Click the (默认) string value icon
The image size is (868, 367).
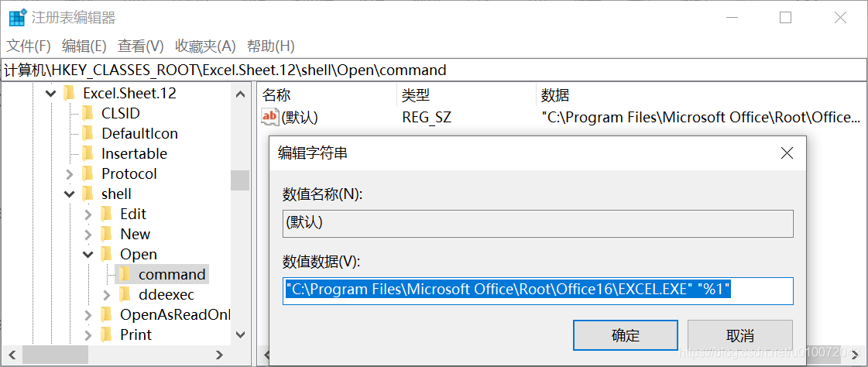[x=270, y=117]
